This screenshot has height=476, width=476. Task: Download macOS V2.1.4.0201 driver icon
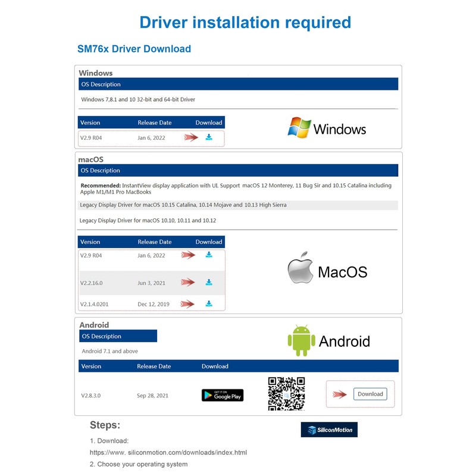pyautogui.click(x=209, y=303)
